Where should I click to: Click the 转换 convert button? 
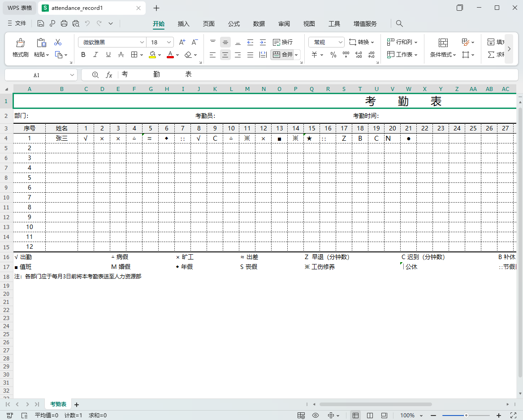tap(362, 42)
